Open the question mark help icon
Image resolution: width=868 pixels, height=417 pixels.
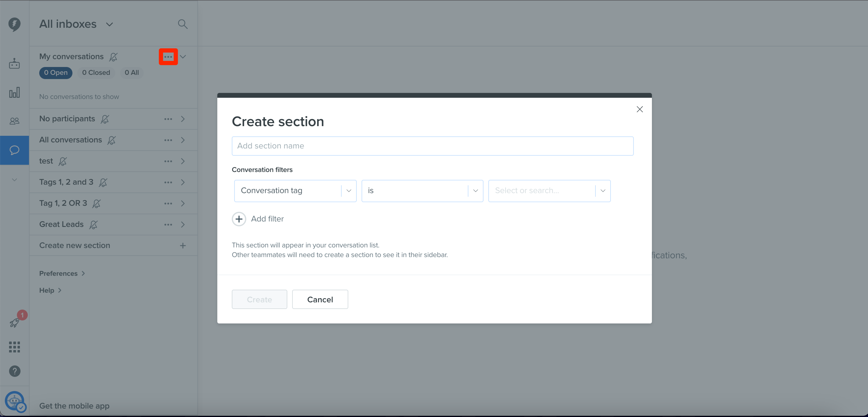[x=14, y=371]
